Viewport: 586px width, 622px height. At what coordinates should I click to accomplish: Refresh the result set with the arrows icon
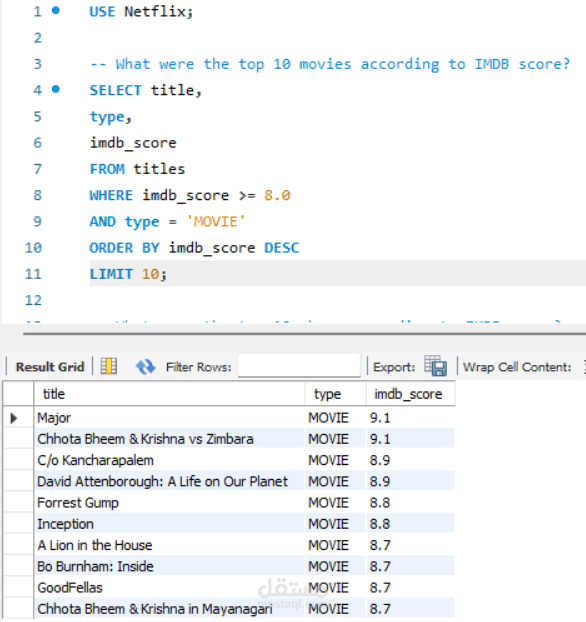pyautogui.click(x=145, y=367)
